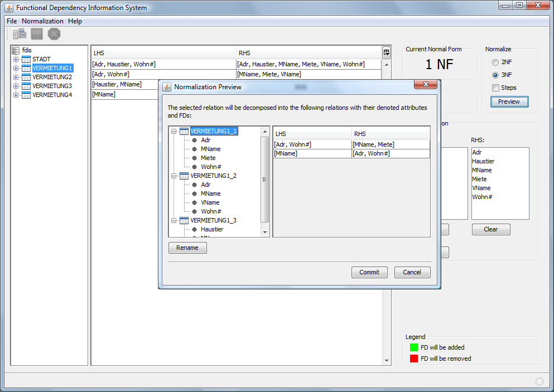The width and height of the screenshot is (554, 392).
Task: Expand the VERMIETUNG1 node in the fdis tree
Action: [x=16, y=68]
